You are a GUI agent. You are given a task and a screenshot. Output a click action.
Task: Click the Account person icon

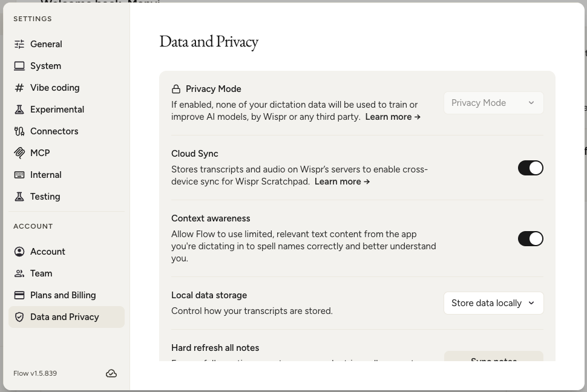tap(19, 252)
